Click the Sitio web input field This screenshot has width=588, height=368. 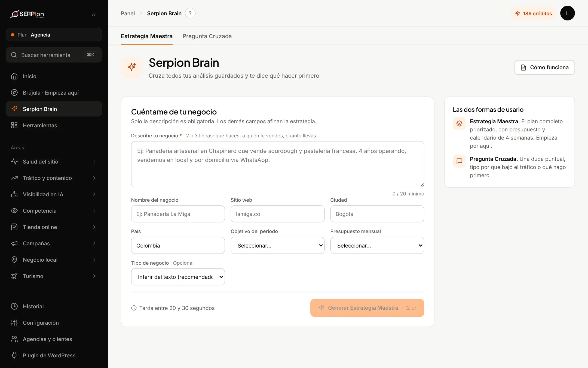click(277, 214)
